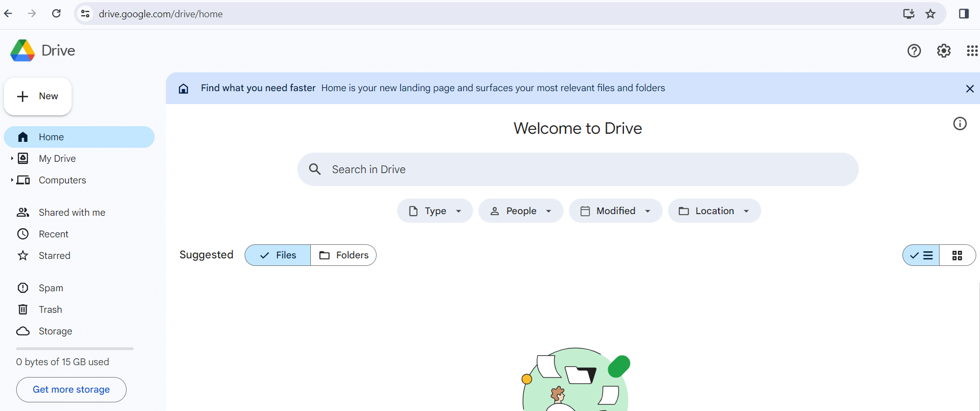Viewport: 980px width, 411px height.
Task: Open the People filter dropdown
Action: 520,211
